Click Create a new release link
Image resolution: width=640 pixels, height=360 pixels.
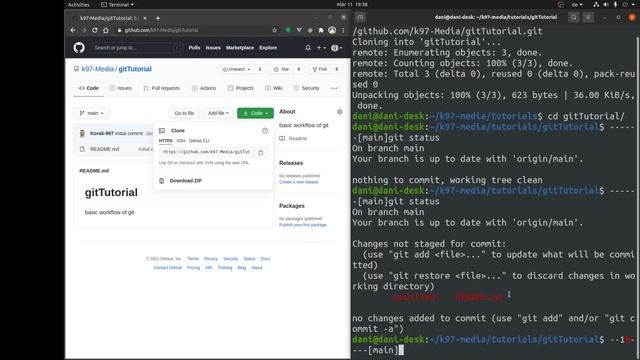click(x=299, y=182)
